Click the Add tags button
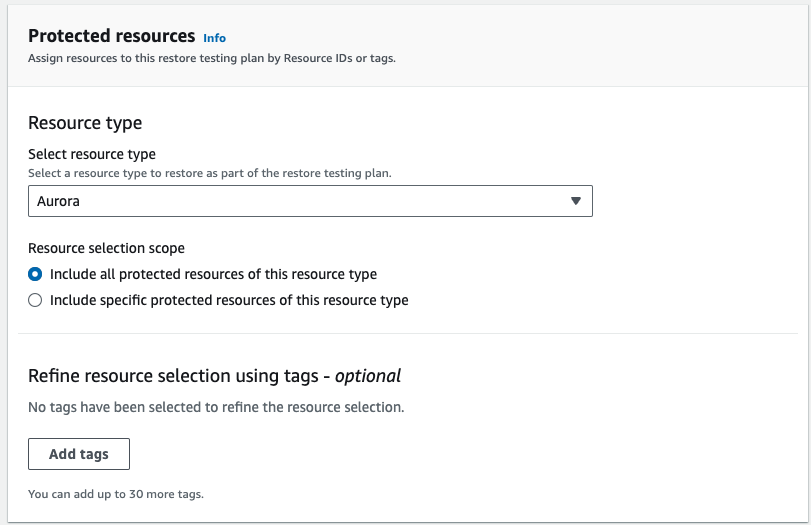Image resolution: width=811 pixels, height=525 pixels. (79, 454)
